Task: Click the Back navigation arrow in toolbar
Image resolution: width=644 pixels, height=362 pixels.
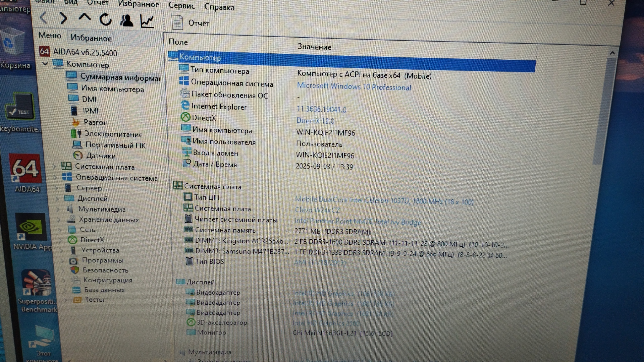Action: click(x=44, y=17)
